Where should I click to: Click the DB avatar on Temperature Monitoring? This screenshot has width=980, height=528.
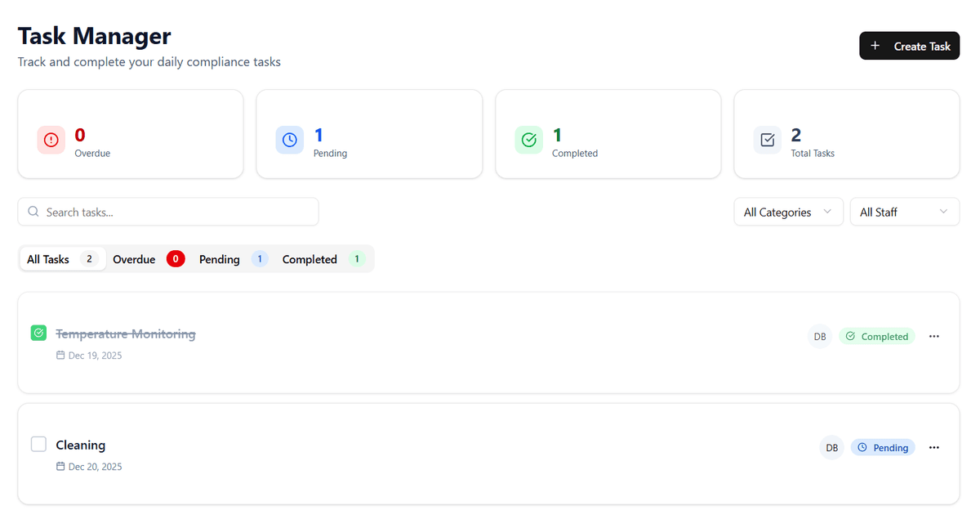[819, 336]
